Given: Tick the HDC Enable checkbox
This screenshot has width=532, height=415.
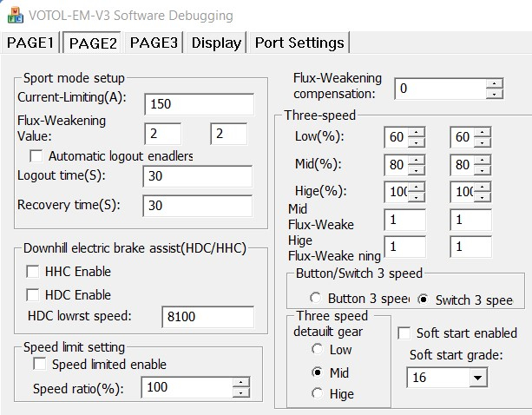Looking at the screenshot, I should (34, 294).
